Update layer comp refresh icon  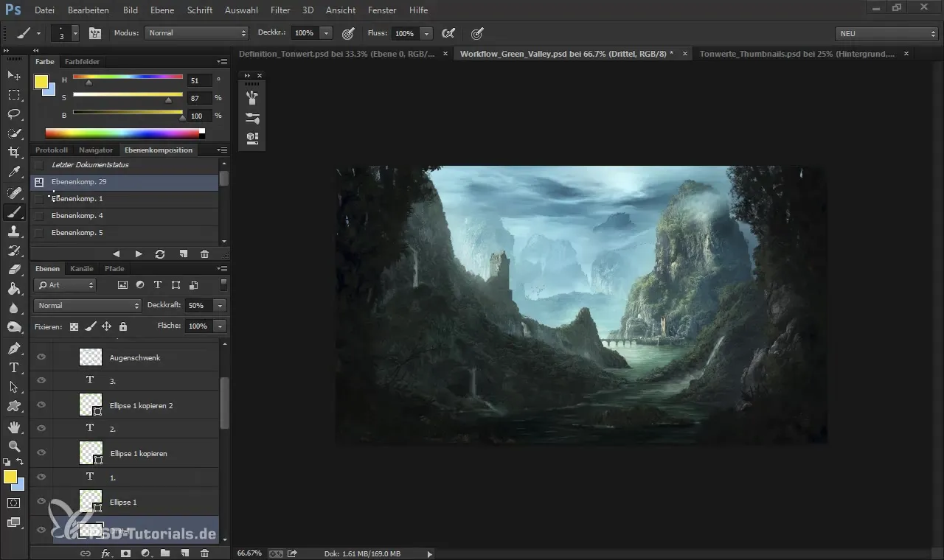[x=160, y=253]
